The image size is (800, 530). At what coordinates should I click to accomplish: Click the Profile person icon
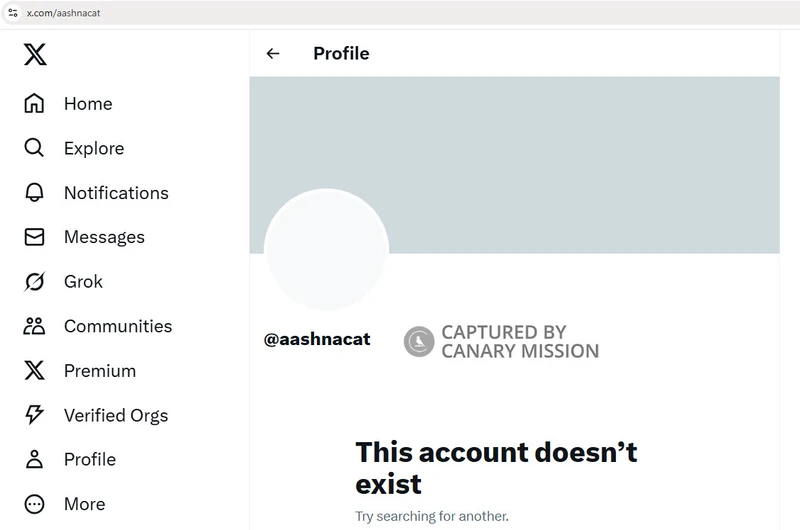pos(35,460)
